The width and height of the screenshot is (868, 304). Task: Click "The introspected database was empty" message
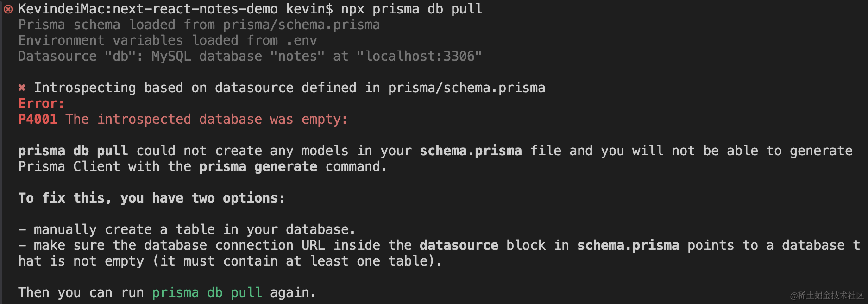(206, 119)
